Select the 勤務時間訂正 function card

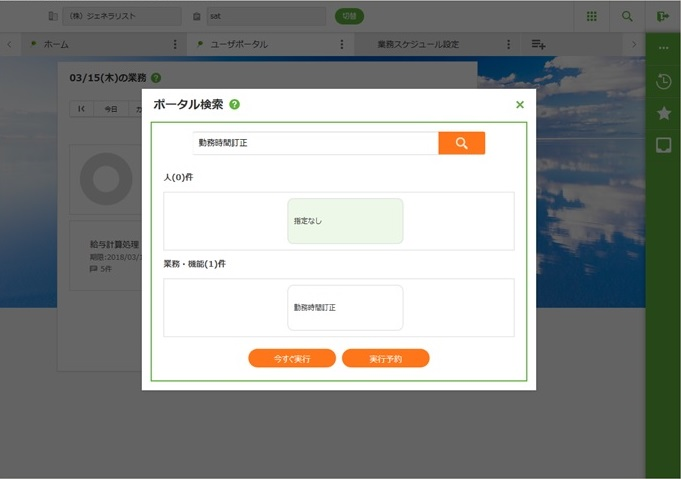tap(345, 307)
